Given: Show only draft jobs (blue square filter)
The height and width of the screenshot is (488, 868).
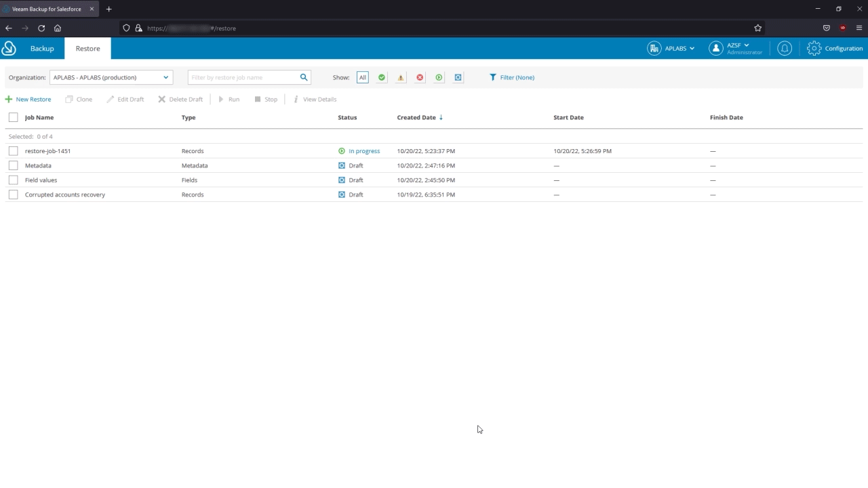Looking at the screenshot, I should tap(458, 77).
